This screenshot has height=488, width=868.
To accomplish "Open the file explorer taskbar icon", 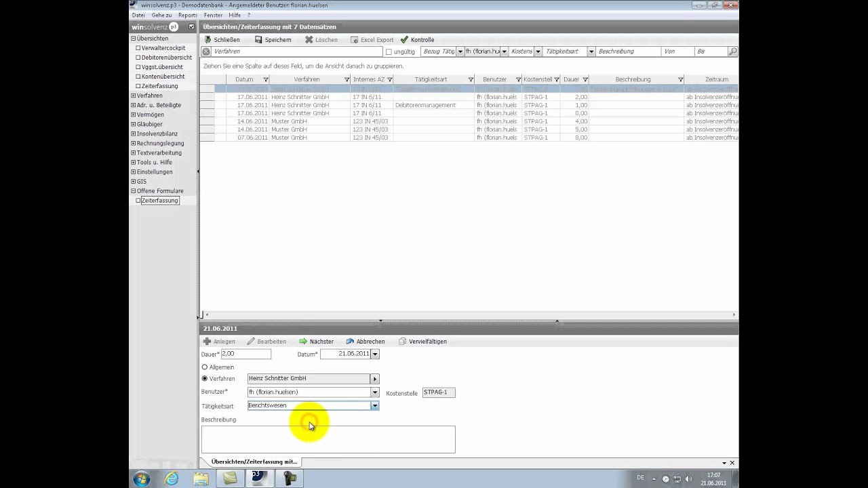I will tap(201, 479).
